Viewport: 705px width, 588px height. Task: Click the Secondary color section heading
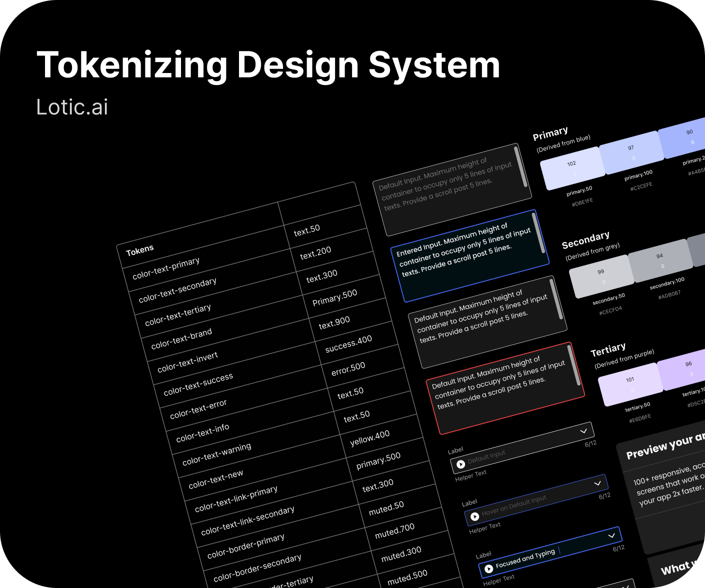click(585, 240)
